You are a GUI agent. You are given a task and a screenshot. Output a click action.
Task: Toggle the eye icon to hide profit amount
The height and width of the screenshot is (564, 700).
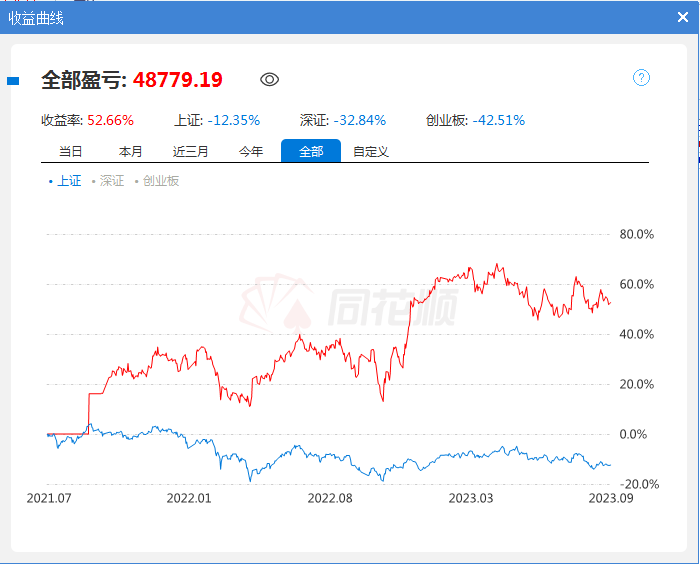(x=269, y=79)
